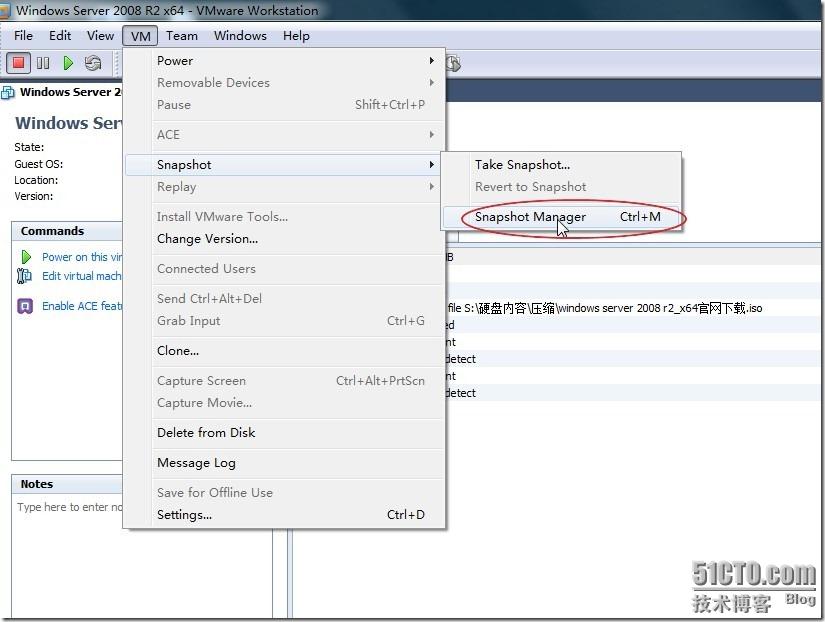Click the Notes panel header
The width and height of the screenshot is (825, 622).
click(x=67, y=484)
